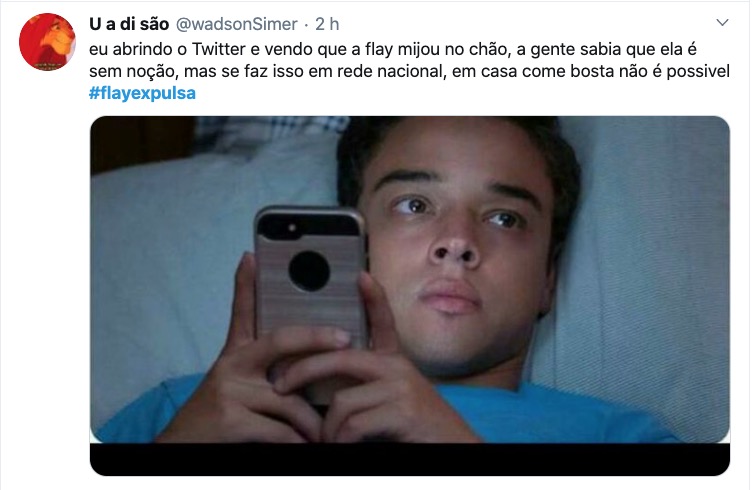Open the 2 h timestamp permalink

(327, 24)
